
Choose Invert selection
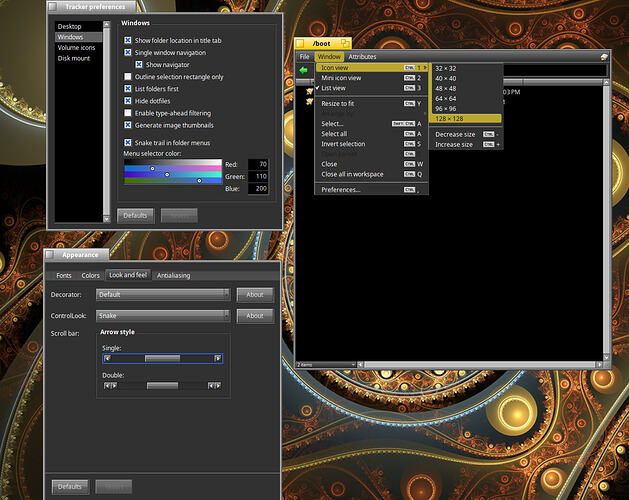point(371,144)
